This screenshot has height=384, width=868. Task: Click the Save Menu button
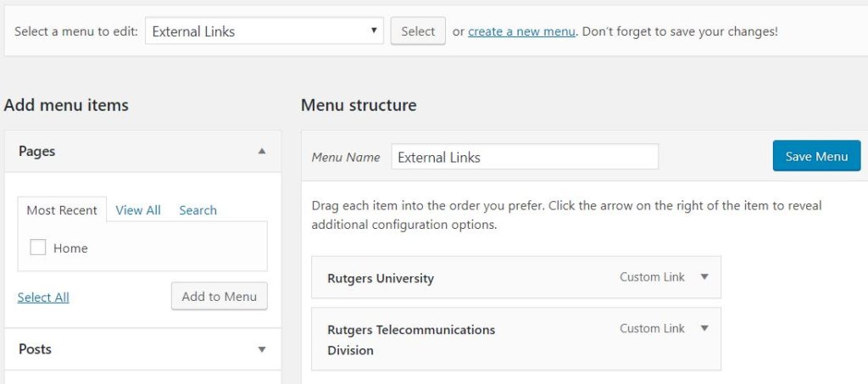[816, 156]
